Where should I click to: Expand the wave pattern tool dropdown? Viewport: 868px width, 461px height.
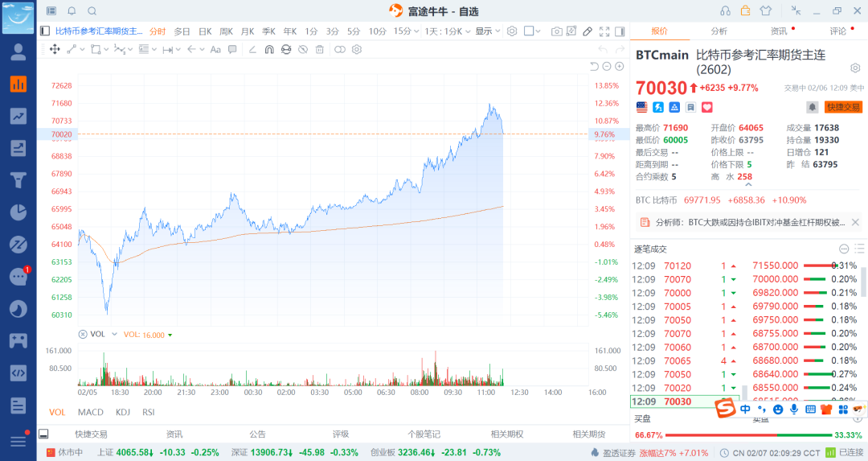pyautogui.click(x=129, y=49)
